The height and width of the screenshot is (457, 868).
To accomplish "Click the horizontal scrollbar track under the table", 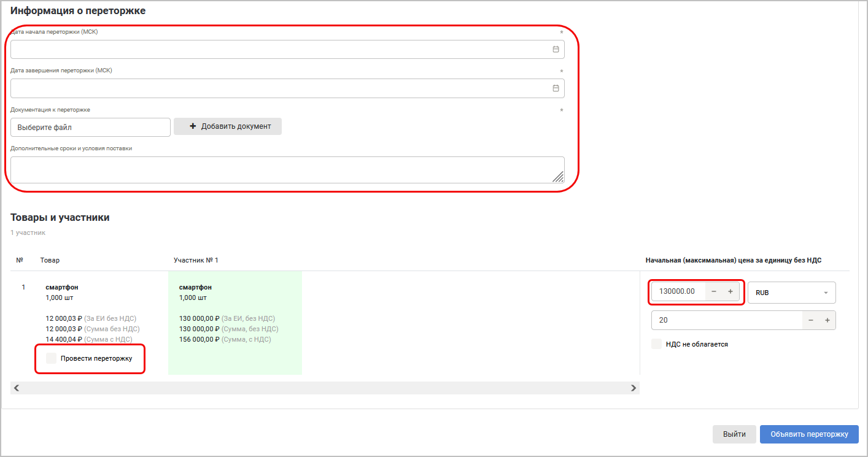I will pyautogui.click(x=324, y=388).
